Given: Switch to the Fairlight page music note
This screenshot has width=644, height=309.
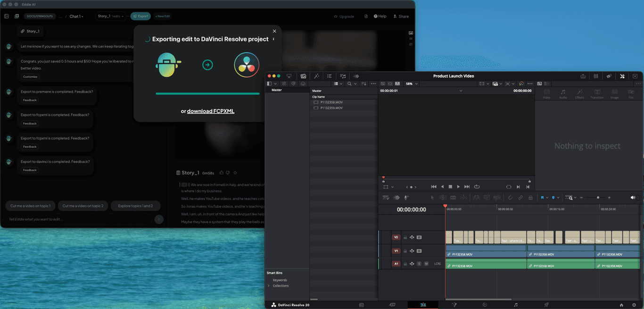Looking at the screenshot, I should tap(515, 305).
